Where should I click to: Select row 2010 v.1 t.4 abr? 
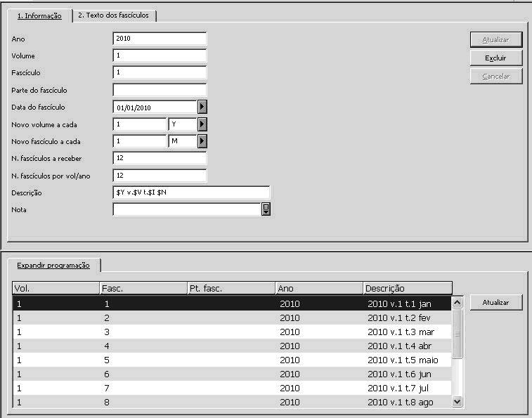pos(232,346)
